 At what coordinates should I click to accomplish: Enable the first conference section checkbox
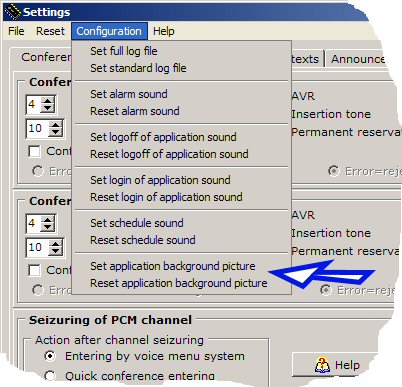(34, 151)
